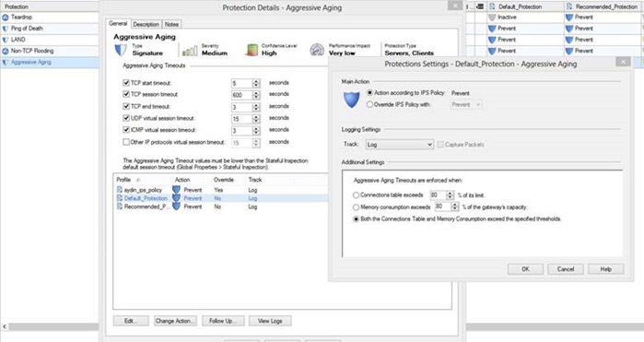Click the TCP end timeout spinner arrows
Image resolution: width=644 pixels, height=342 pixels.
click(x=256, y=107)
